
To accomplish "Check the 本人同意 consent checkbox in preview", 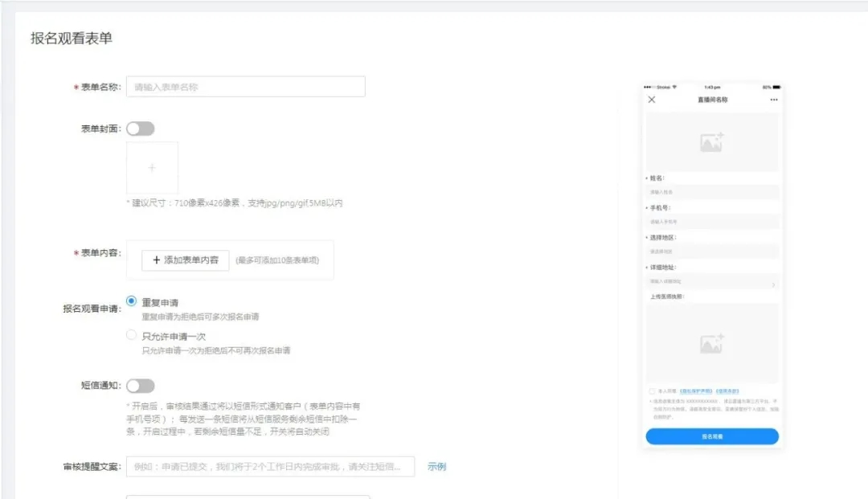I will pos(652,391).
